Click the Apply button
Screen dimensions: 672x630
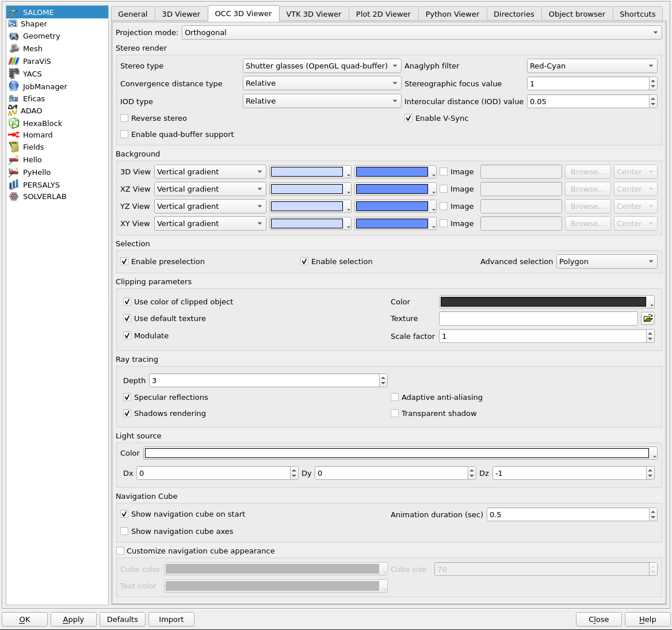(73, 620)
